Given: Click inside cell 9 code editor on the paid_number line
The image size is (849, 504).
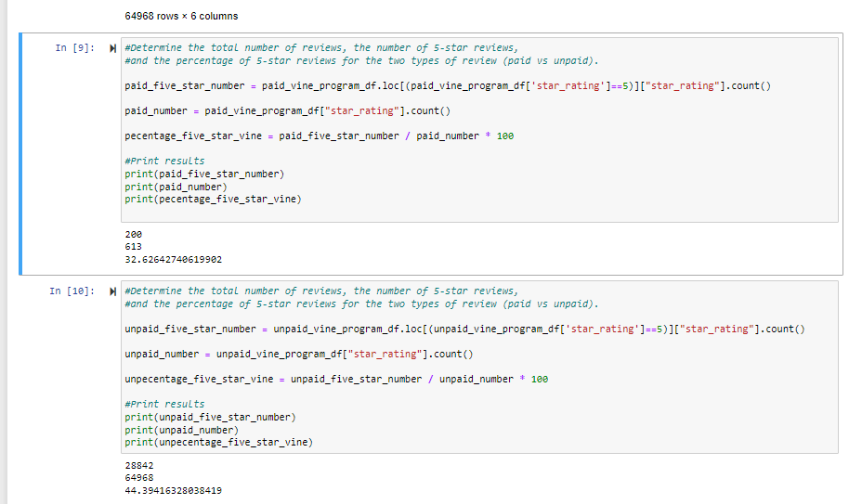Looking at the screenshot, I should [288, 110].
